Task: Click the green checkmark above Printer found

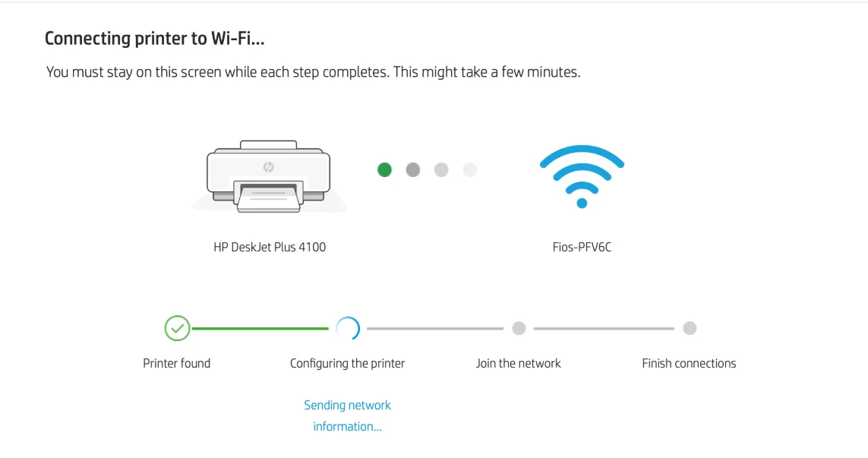Action: click(177, 328)
